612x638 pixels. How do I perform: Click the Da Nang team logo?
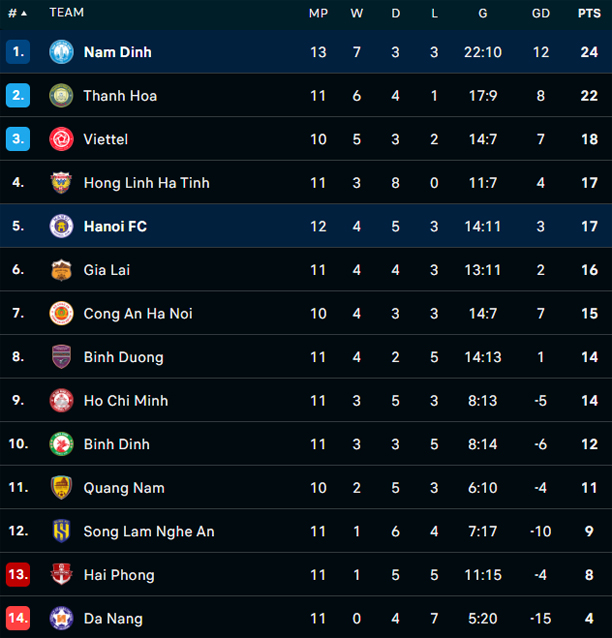pos(61,619)
